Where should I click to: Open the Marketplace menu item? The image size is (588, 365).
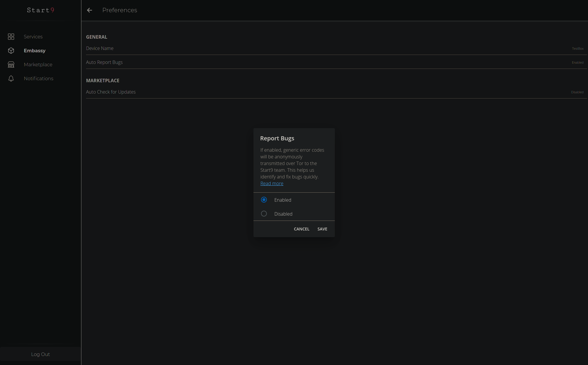tap(38, 65)
